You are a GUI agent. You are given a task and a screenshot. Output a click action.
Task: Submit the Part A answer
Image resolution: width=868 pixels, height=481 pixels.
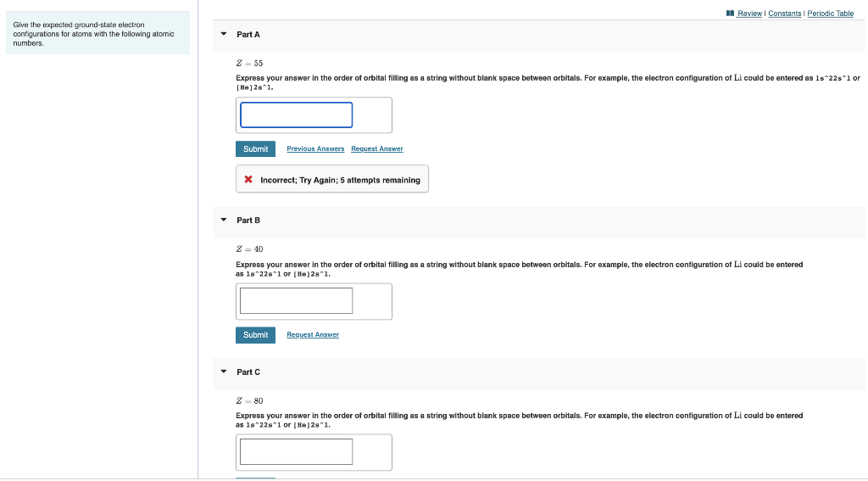tap(255, 148)
